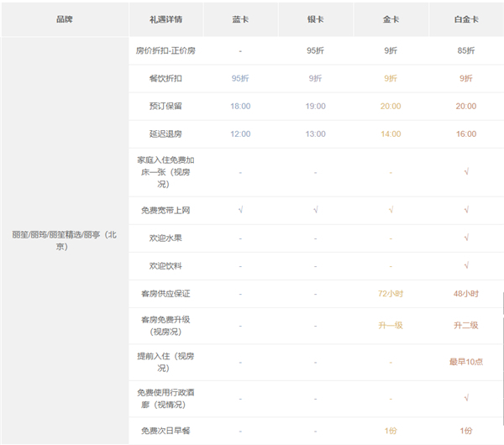
Task: Click the 欢迎水果 checkmark under 白金卡
Action: coord(465,238)
